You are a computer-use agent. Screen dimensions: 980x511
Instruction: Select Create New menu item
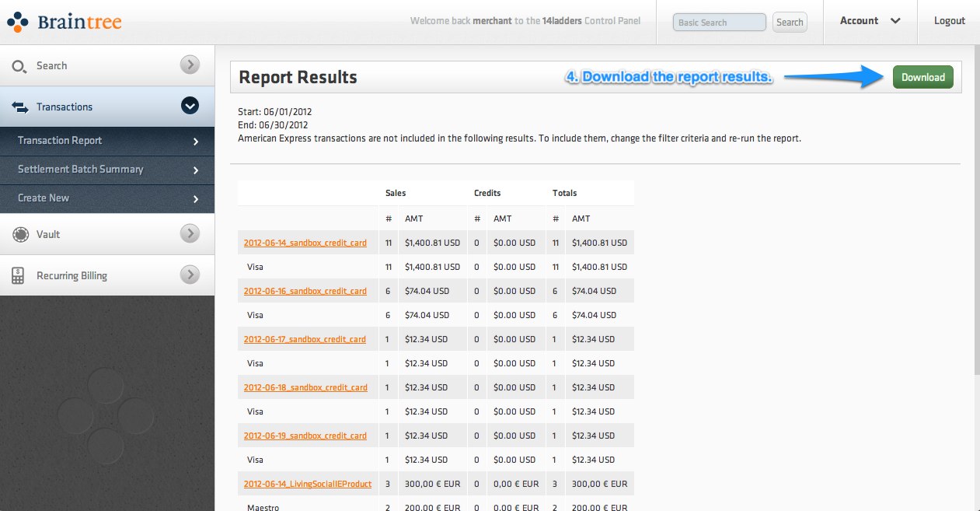[107, 198]
